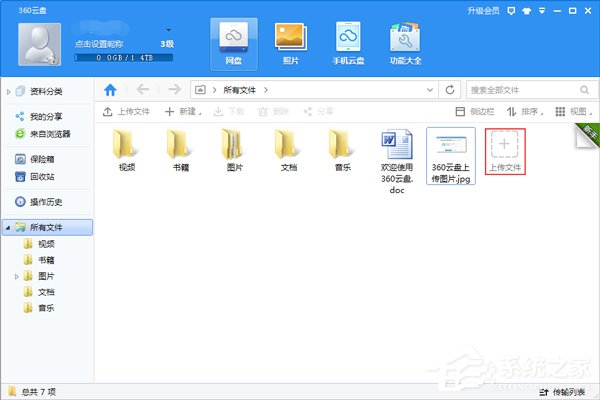Toggle the 侧边栏 sidebar panel

pos(475,111)
